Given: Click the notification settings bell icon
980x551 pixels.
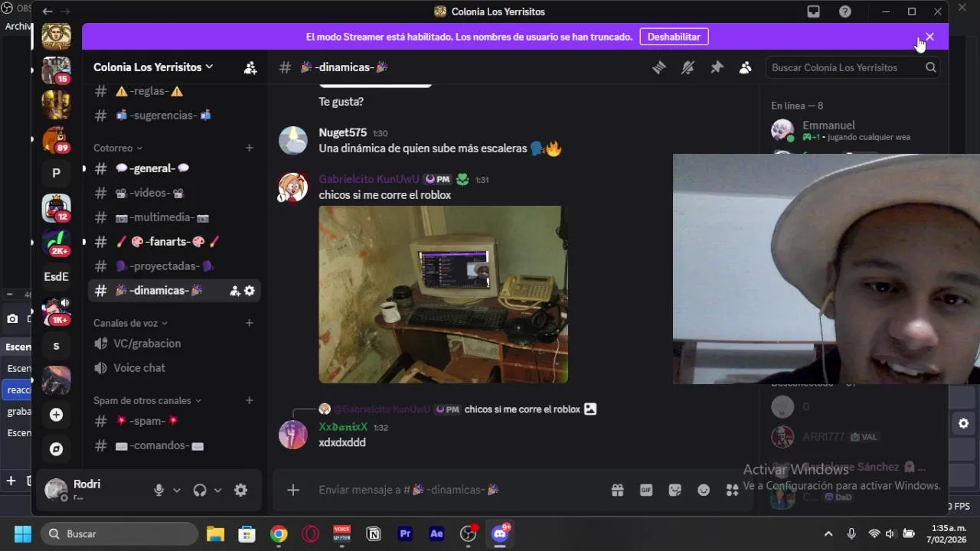Looking at the screenshot, I should pyautogui.click(x=688, y=67).
